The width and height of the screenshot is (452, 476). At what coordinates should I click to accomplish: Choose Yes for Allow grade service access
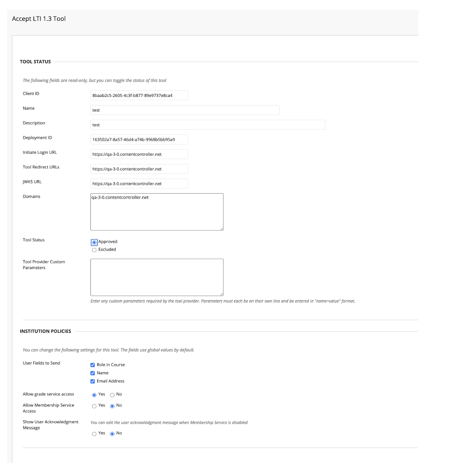pos(94,395)
